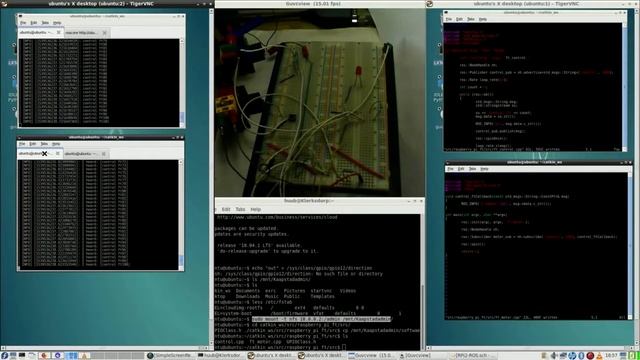640x360 pixels.
Task: Open the start menu icon in taskbar
Action: coord(4,356)
